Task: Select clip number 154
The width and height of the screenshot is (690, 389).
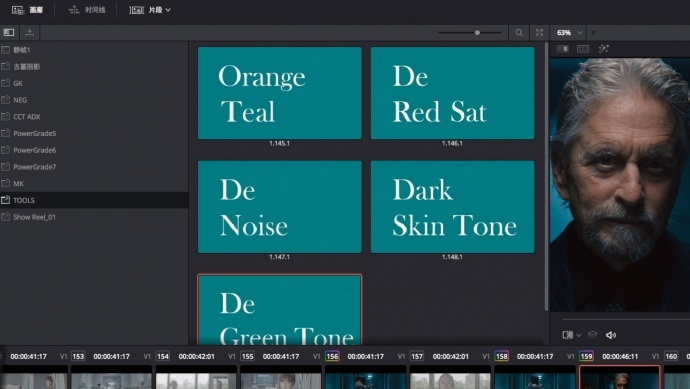Action: click(x=163, y=356)
